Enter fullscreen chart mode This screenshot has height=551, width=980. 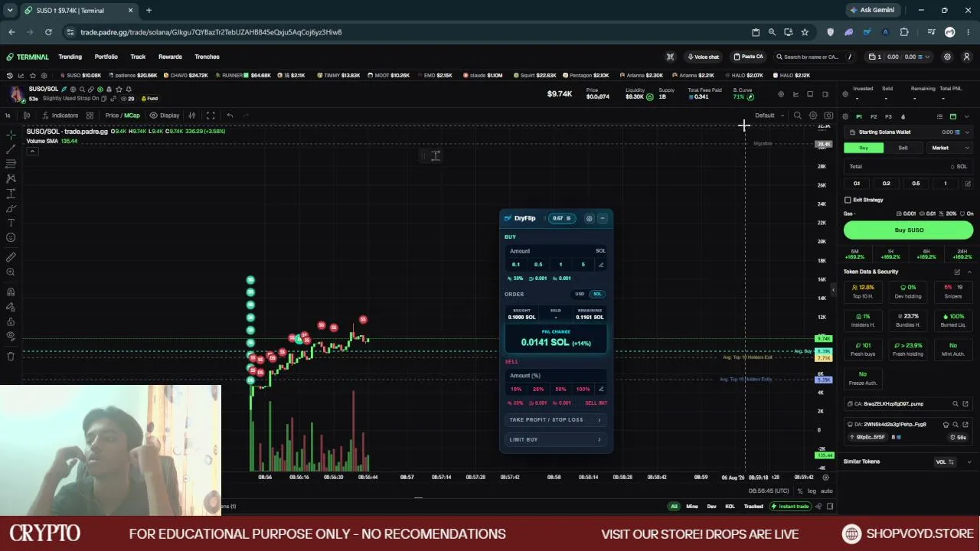[x=211, y=116]
